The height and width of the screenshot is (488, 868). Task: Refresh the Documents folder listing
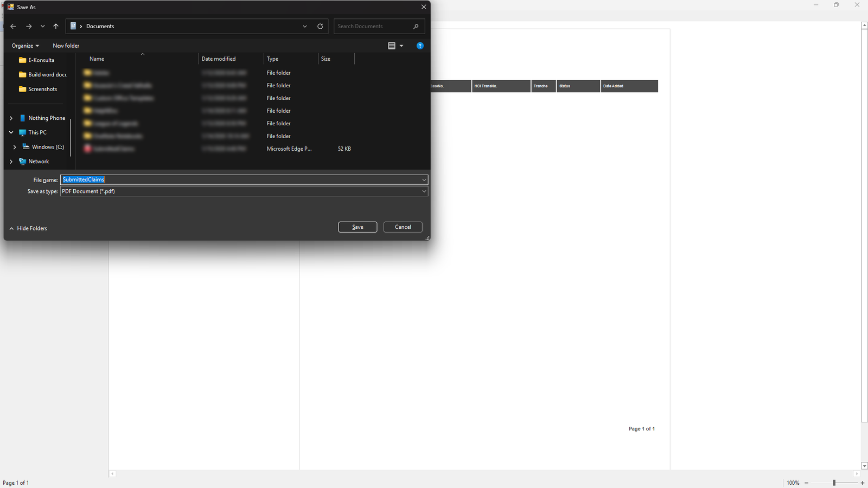pyautogui.click(x=320, y=26)
